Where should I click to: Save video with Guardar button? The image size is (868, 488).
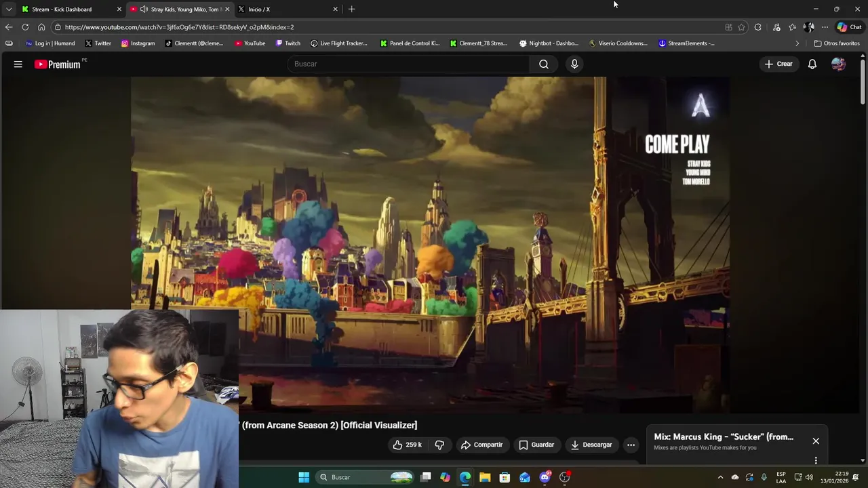536,445
